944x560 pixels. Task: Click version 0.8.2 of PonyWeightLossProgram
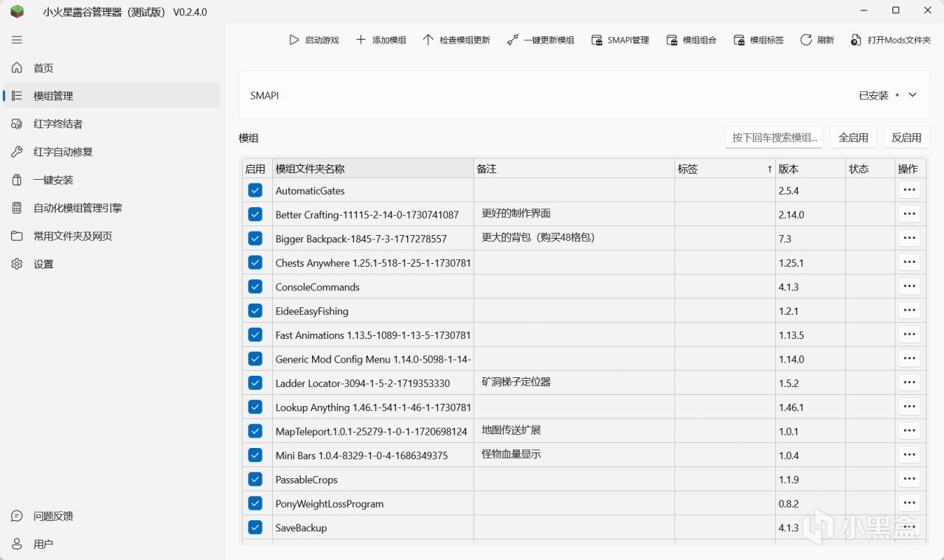point(788,504)
